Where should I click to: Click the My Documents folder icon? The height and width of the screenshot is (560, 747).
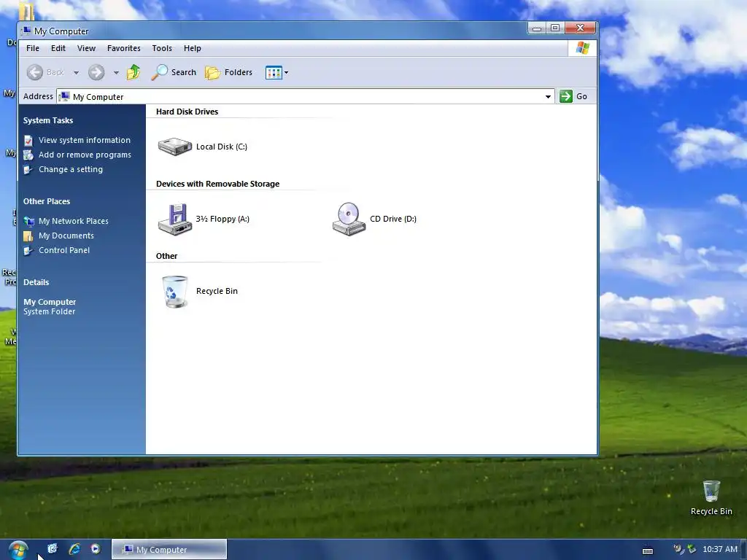point(28,236)
